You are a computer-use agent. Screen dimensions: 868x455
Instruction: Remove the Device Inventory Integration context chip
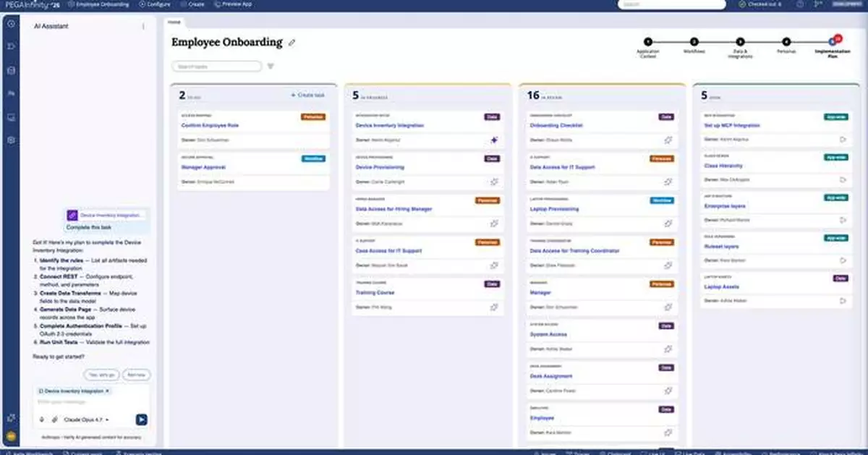tap(107, 391)
